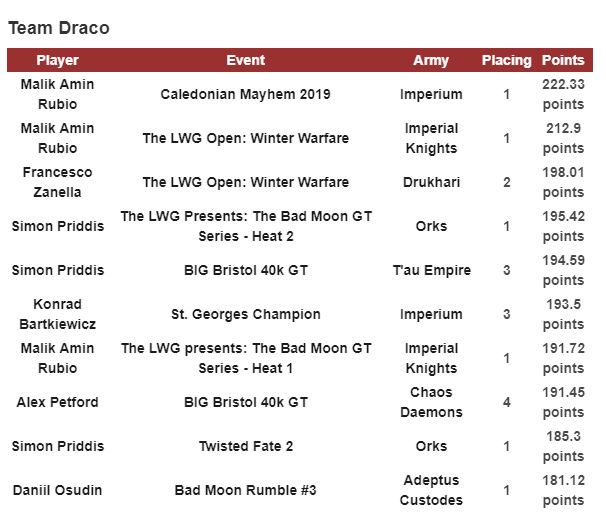Select the Drukhari army cell
This screenshot has height=517, width=606.
431,182
